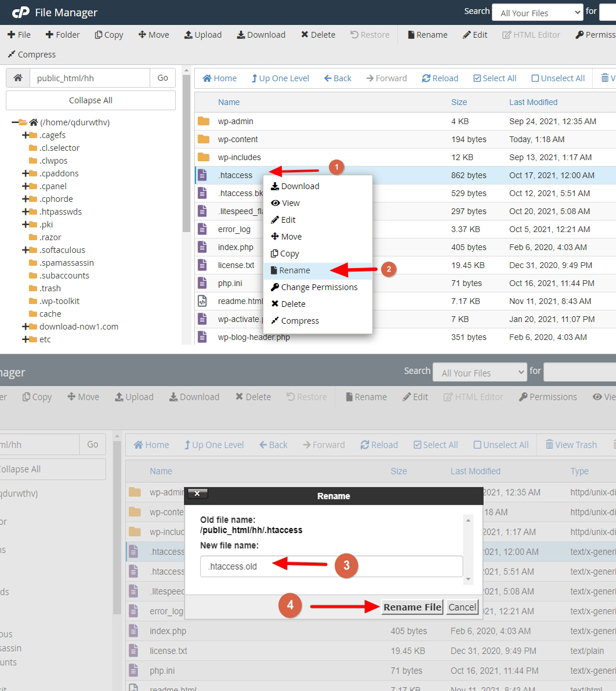Click Unselect All in bottom window
Viewport: 616px width, 691px height.
501,444
